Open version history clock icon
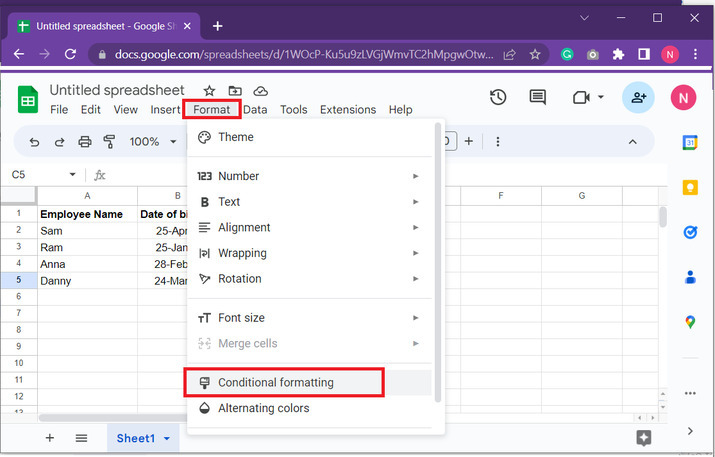 pos(498,97)
